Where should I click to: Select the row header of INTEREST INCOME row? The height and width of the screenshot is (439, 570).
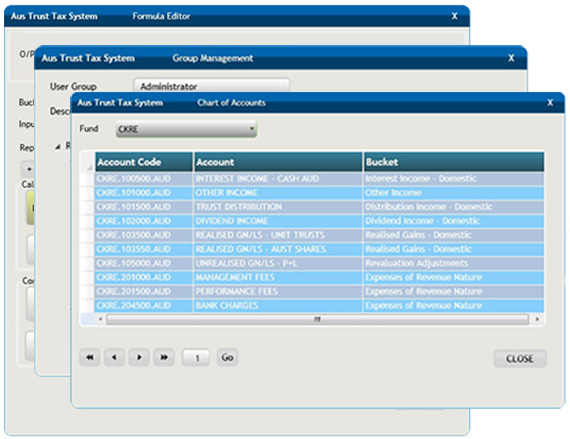coord(88,179)
